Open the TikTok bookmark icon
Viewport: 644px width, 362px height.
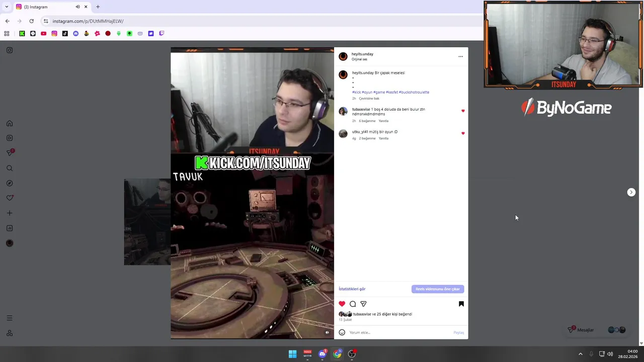coord(65,34)
